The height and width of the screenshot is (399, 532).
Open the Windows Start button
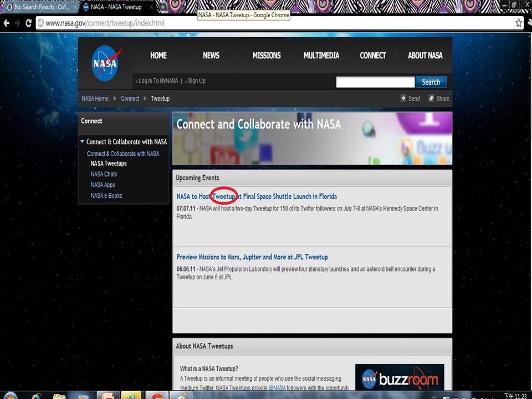point(10,396)
